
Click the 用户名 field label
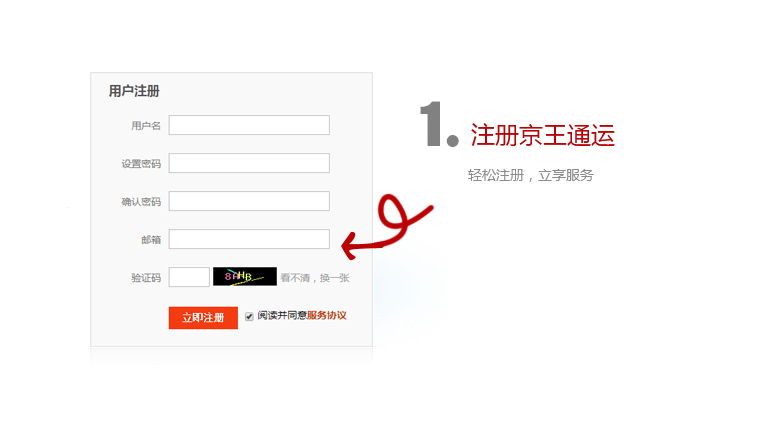coord(146,126)
